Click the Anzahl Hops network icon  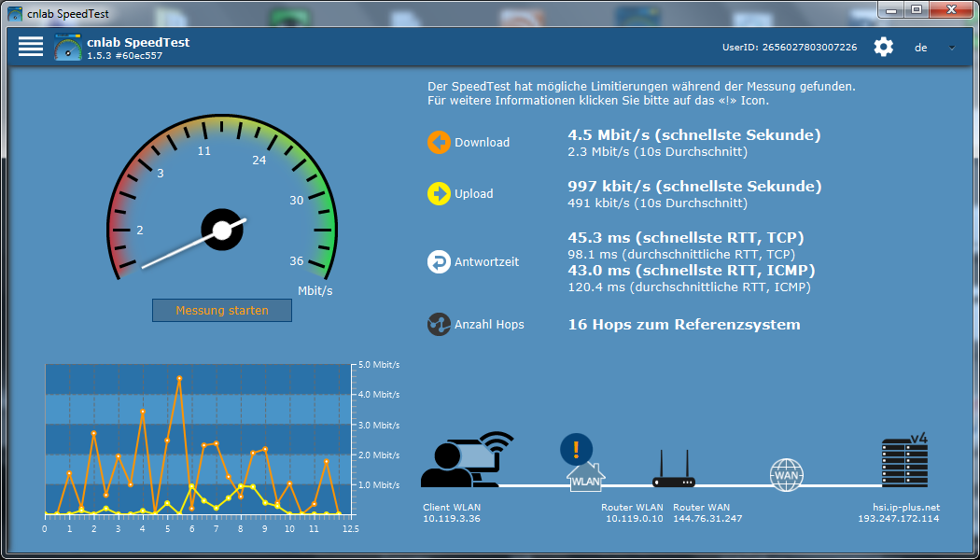[x=439, y=325]
